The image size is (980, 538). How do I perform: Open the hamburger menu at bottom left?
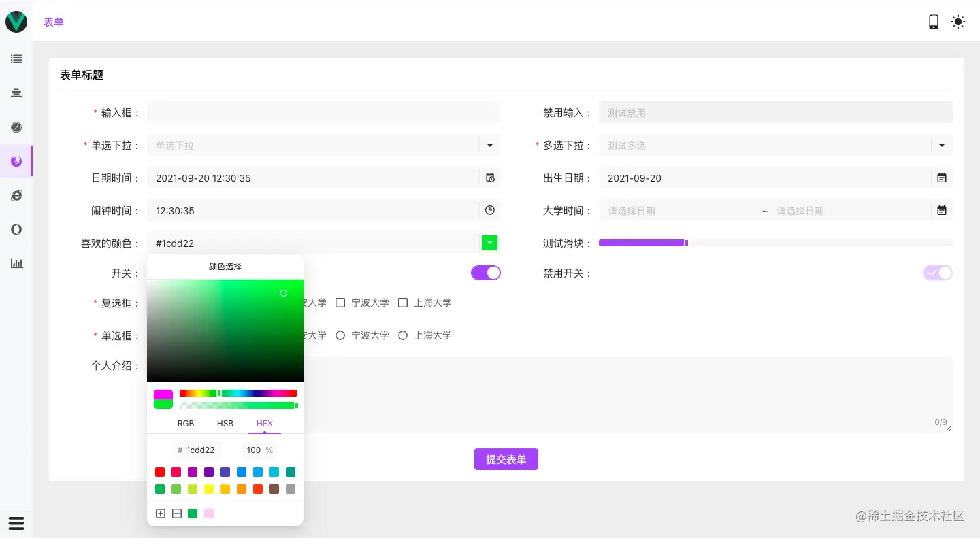pyautogui.click(x=16, y=523)
